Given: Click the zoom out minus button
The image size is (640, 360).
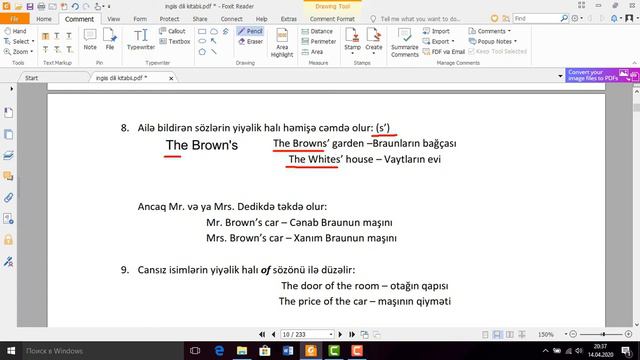Looking at the screenshot, I should (x=573, y=334).
